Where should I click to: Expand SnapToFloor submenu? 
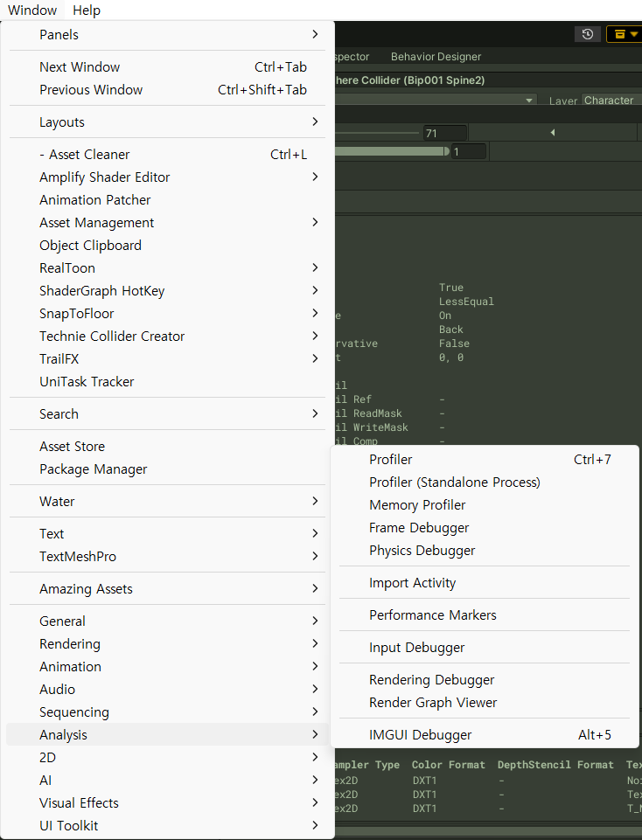point(167,314)
